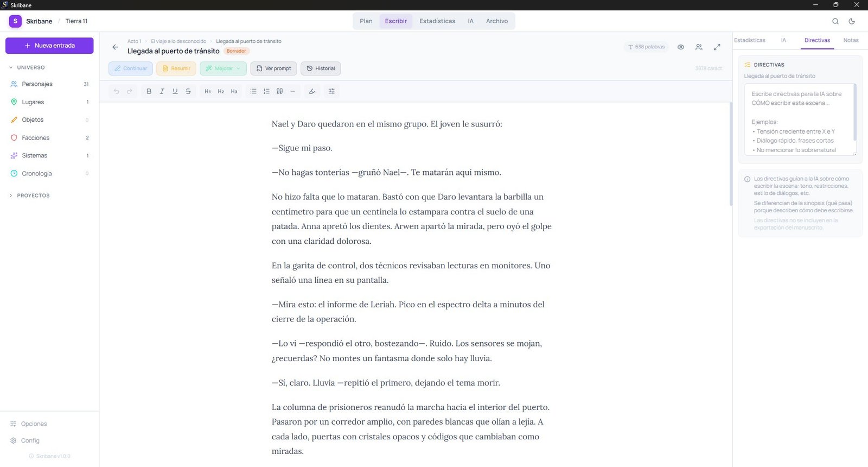This screenshot has height=467, width=868.
Task: Click the Skribane purple logo
Action: click(x=15, y=21)
